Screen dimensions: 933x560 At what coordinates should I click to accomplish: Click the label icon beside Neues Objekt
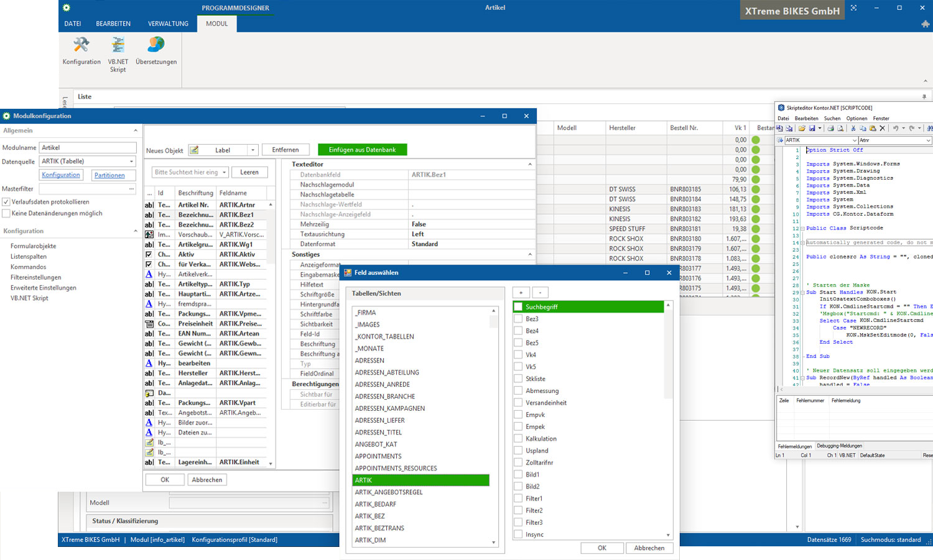coord(194,150)
